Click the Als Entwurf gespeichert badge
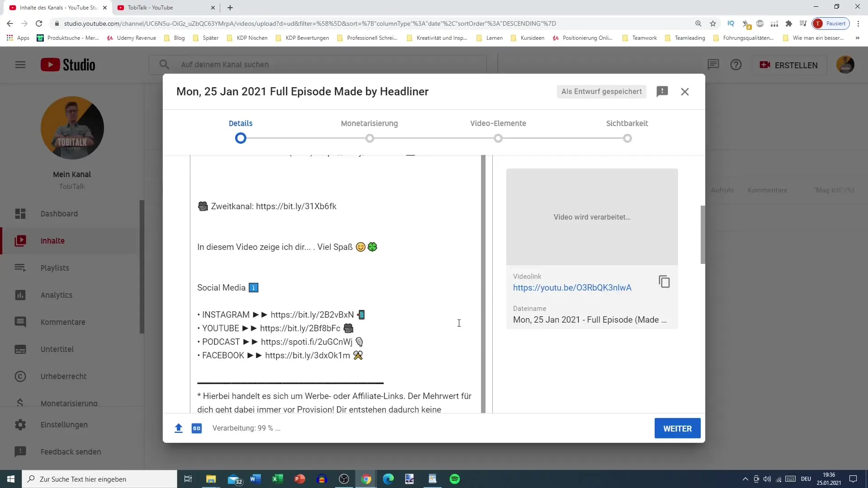The height and width of the screenshot is (488, 868). pyautogui.click(x=601, y=91)
